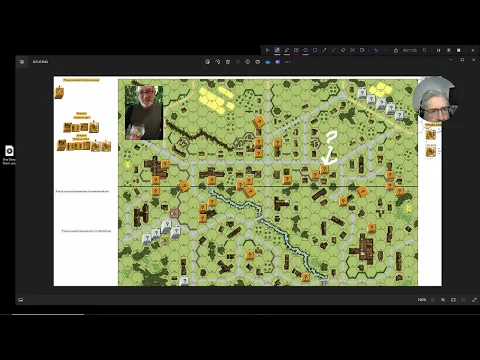Redo the annotation in recording toolbar
Viewport: 480px width, 360px height.
386,50
